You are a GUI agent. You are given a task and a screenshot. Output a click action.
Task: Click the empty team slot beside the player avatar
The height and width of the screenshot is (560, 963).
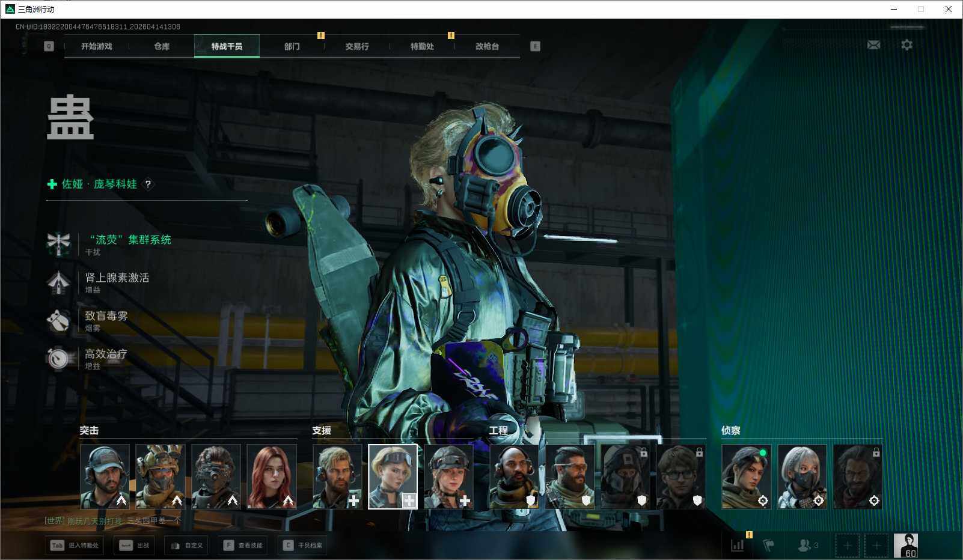click(876, 546)
